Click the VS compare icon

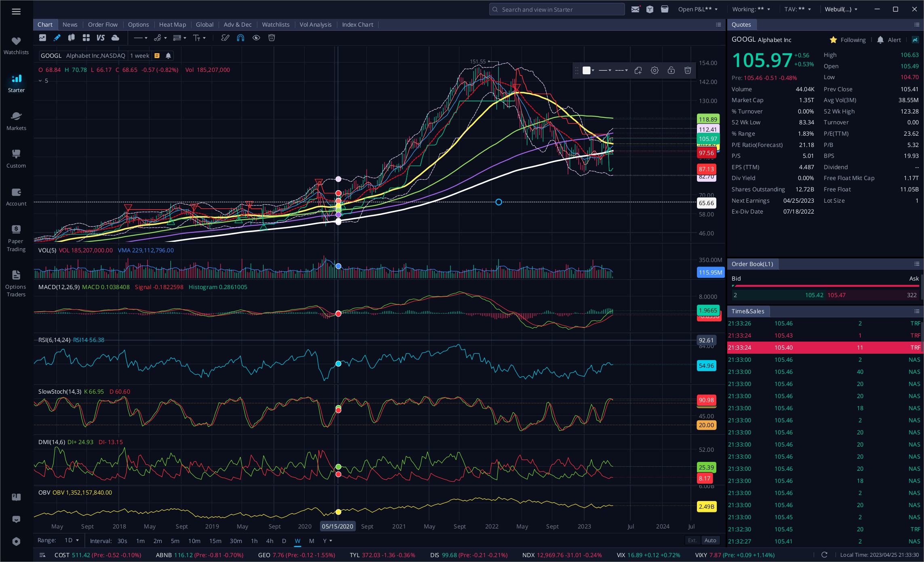[101, 38]
